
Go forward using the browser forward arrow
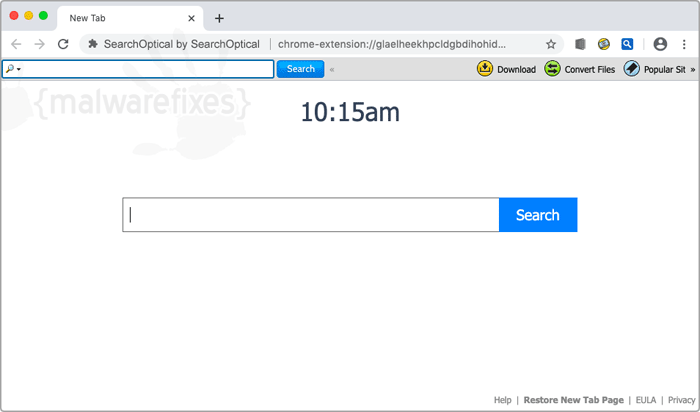(x=40, y=44)
